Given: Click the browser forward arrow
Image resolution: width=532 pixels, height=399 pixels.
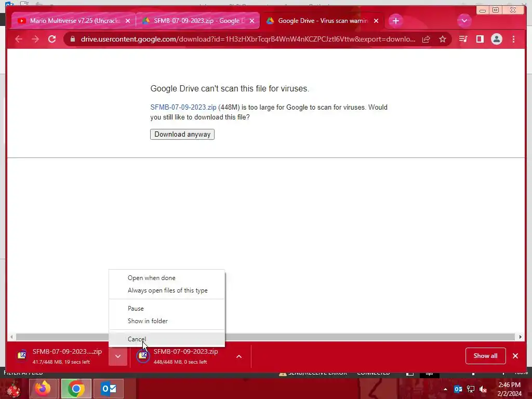Looking at the screenshot, I should coord(35,39).
